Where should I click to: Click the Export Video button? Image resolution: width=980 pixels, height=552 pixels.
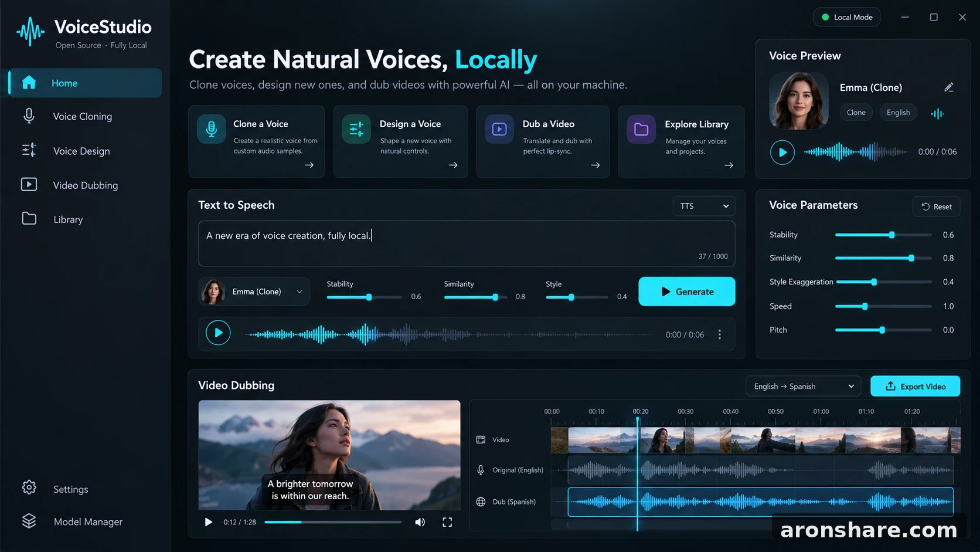tap(915, 386)
